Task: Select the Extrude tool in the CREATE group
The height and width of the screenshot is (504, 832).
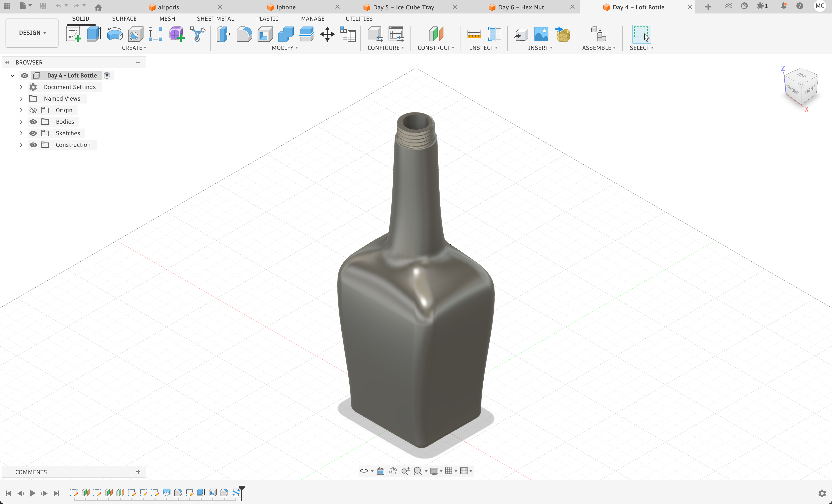Action: (x=94, y=34)
